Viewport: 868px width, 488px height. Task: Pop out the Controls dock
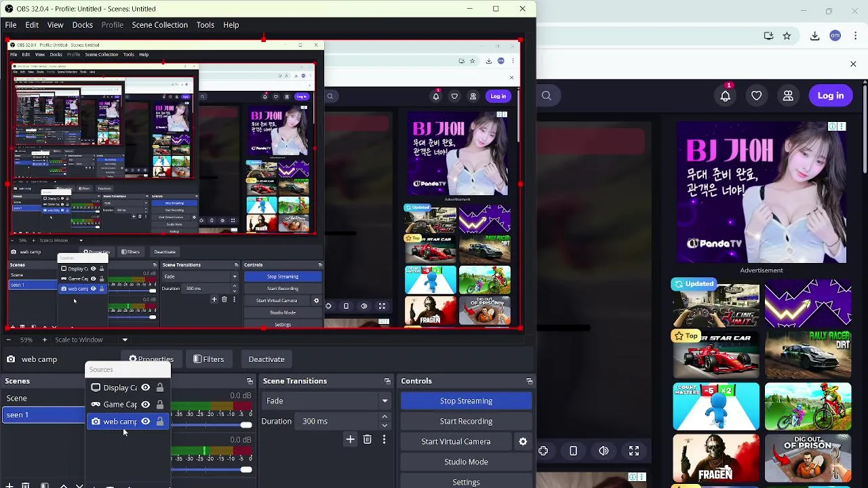click(x=530, y=381)
